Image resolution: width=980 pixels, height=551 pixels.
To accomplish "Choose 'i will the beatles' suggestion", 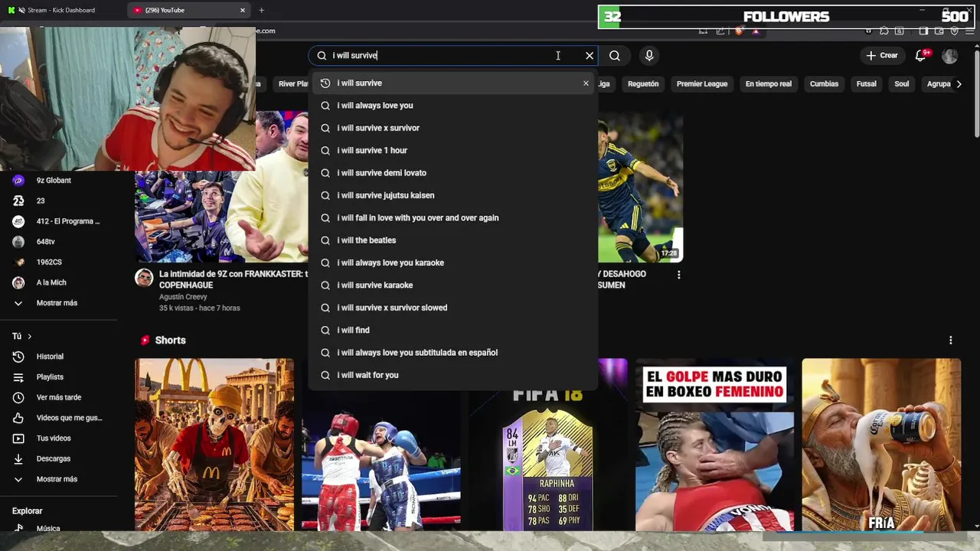I will click(453, 240).
